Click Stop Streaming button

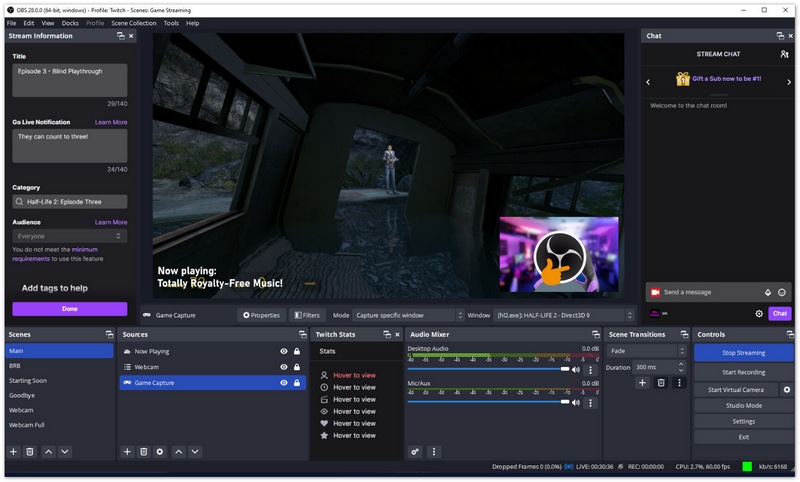(x=743, y=353)
